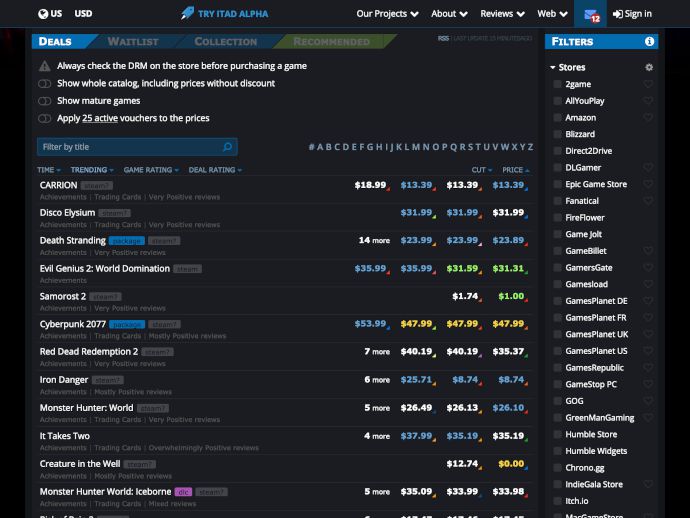Favorite the IndieGala Store heart icon
Screen dimensions: 690x518
(648, 485)
